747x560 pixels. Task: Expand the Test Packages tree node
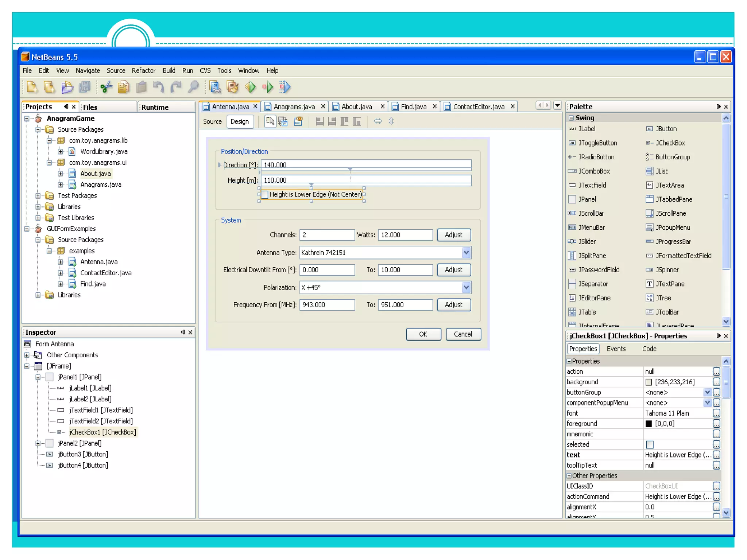point(38,196)
